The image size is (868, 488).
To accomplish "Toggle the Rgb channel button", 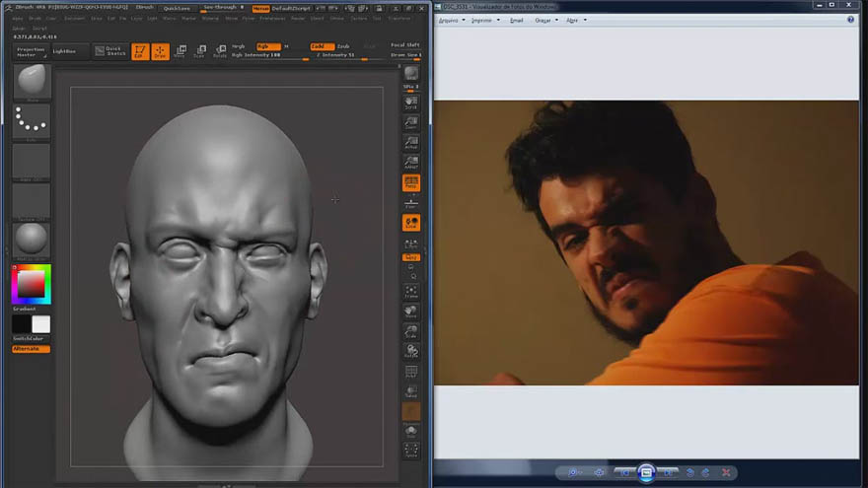I will (x=268, y=46).
